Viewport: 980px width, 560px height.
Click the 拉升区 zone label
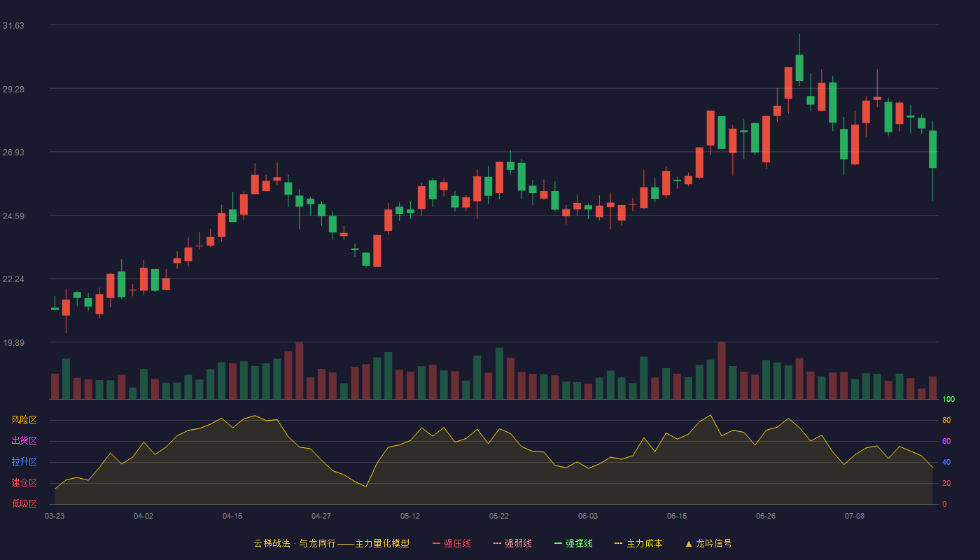coord(24,462)
